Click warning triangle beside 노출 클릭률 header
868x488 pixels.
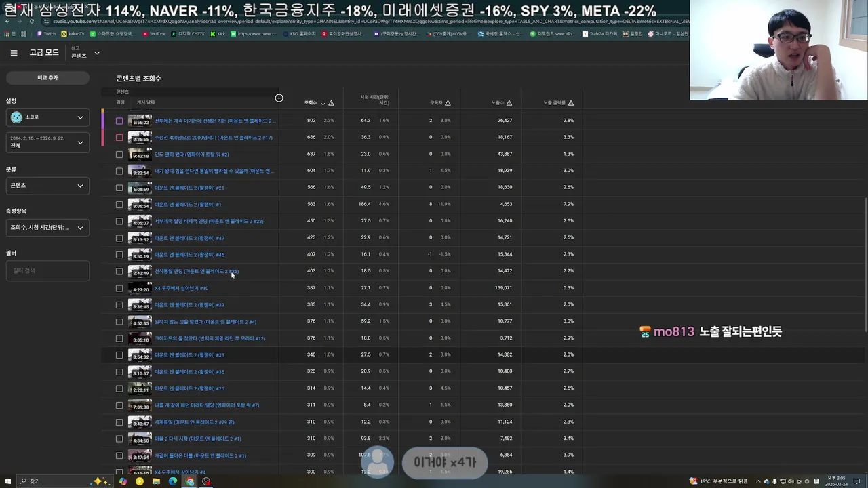571,103
